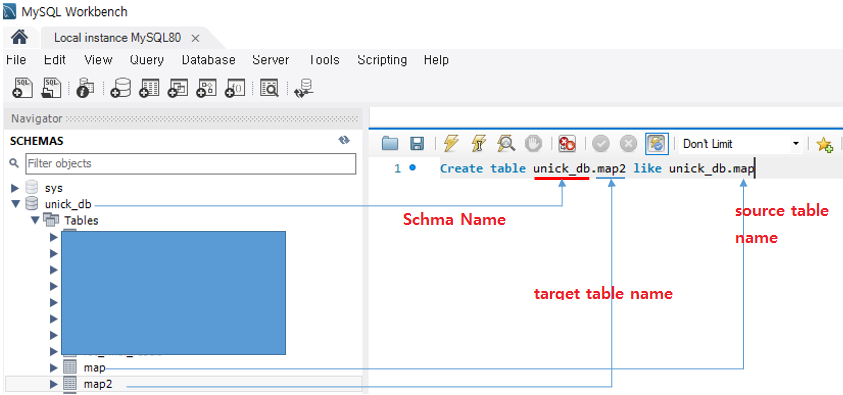Create a new view icon

pos(178,88)
